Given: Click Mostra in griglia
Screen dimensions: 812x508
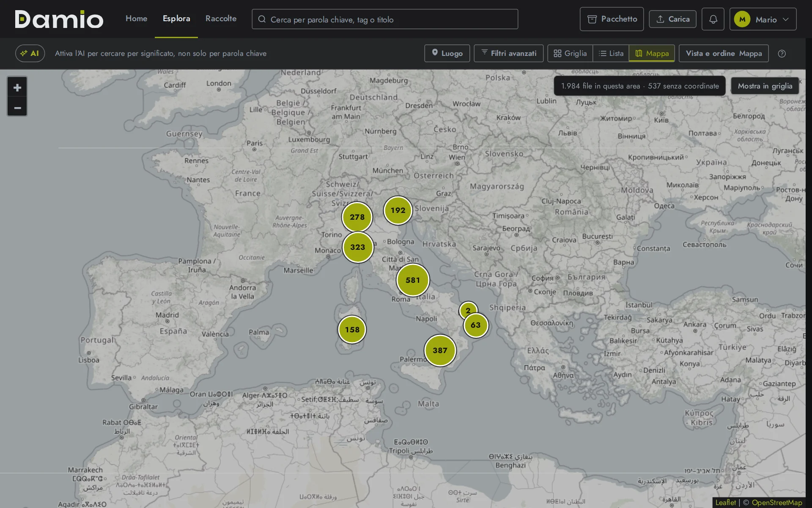Looking at the screenshot, I should point(765,86).
